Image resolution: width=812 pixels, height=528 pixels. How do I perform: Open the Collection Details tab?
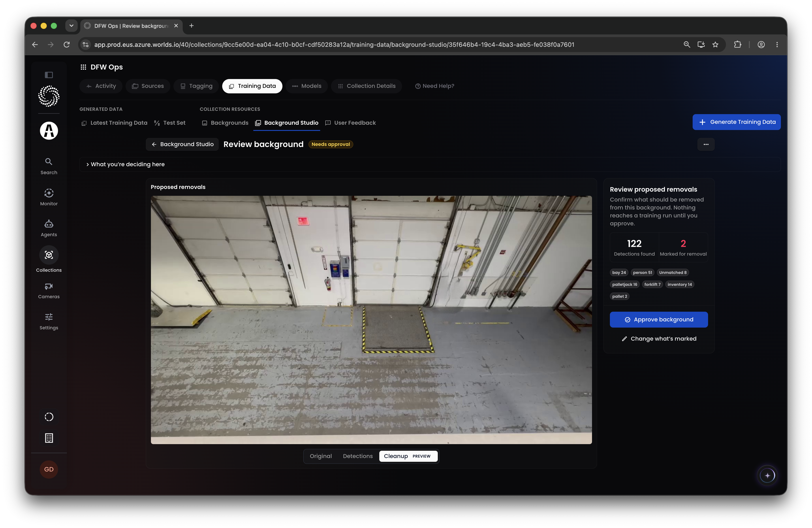(367, 86)
